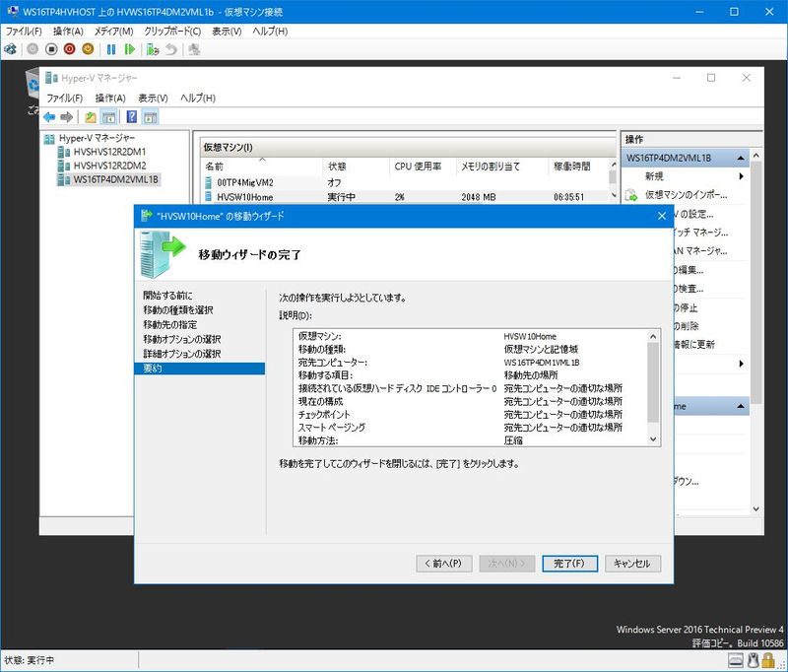Click the disabled 次へ(N) button
Viewport: 788px width, 672px height.
[x=506, y=564]
